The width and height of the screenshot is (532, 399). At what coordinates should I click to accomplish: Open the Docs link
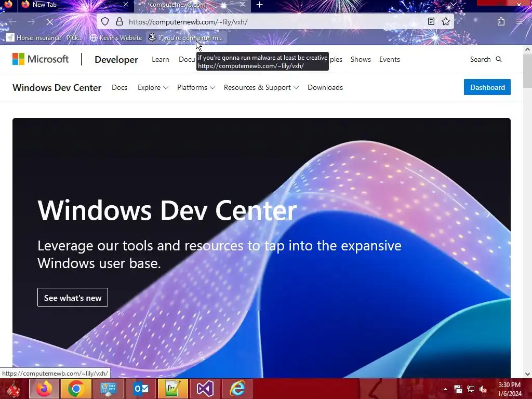(x=119, y=87)
